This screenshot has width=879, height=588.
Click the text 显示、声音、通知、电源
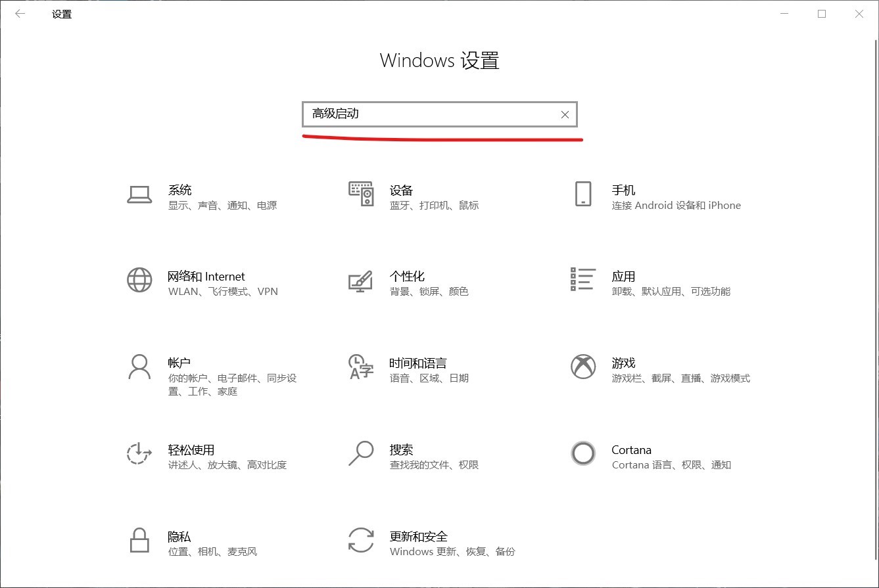pos(223,206)
